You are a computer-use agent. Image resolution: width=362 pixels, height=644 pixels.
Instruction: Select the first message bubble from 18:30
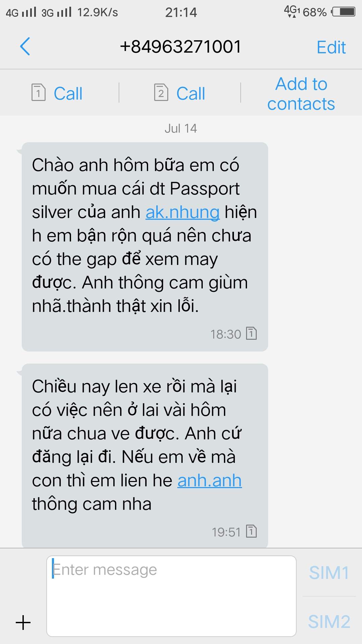click(x=145, y=247)
